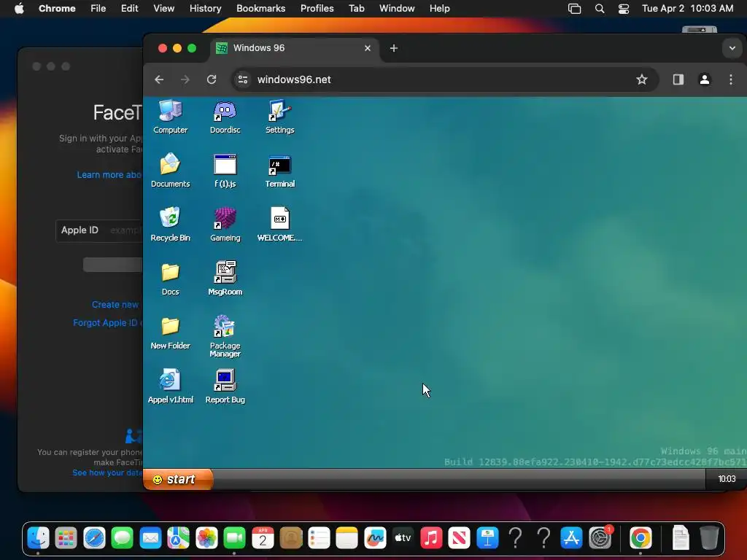Click the date and time in menu bar
747x560 pixels.
[687, 9]
